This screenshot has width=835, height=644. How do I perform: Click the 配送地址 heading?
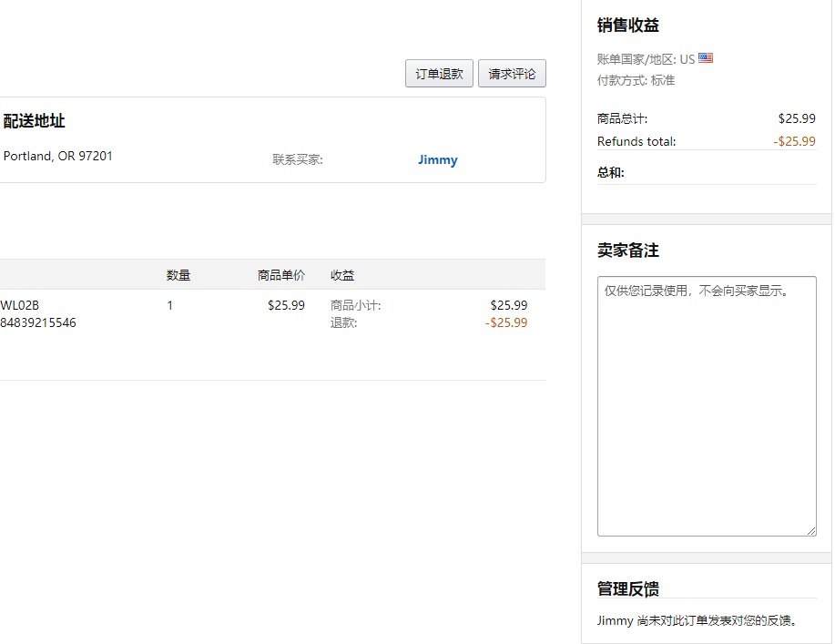click(35, 121)
